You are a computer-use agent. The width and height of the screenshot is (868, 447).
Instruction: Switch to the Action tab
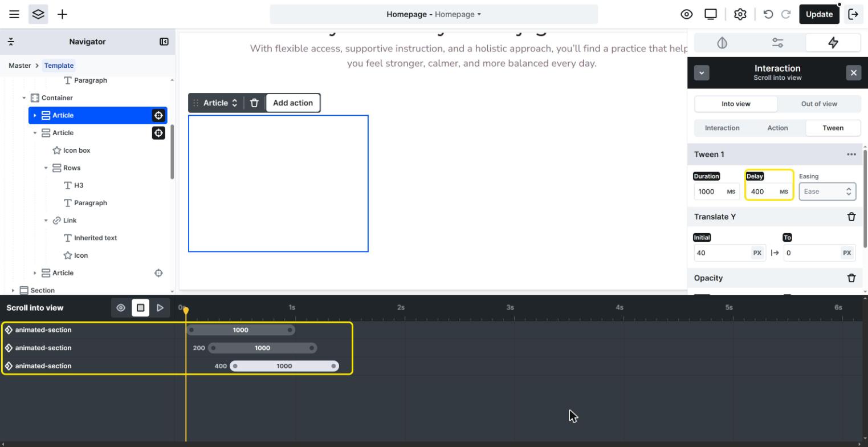pos(777,128)
